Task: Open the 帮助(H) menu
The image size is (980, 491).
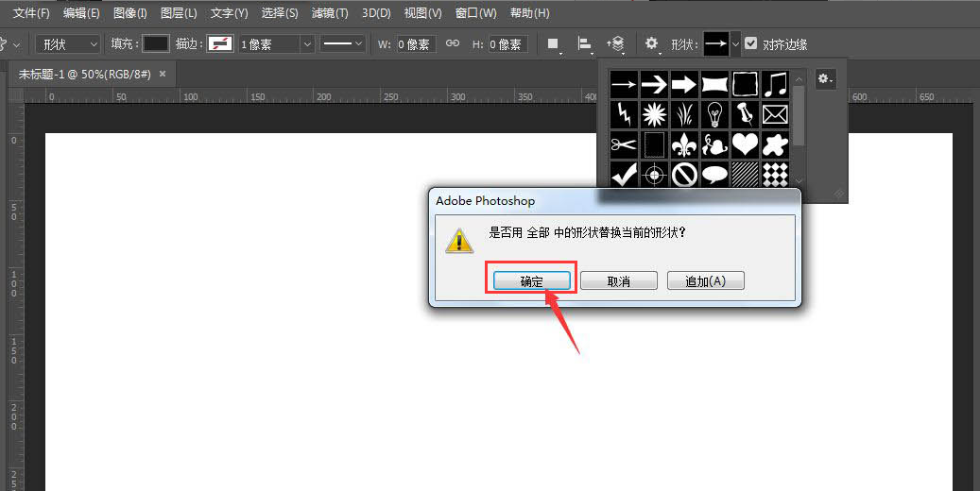Action: (x=530, y=12)
